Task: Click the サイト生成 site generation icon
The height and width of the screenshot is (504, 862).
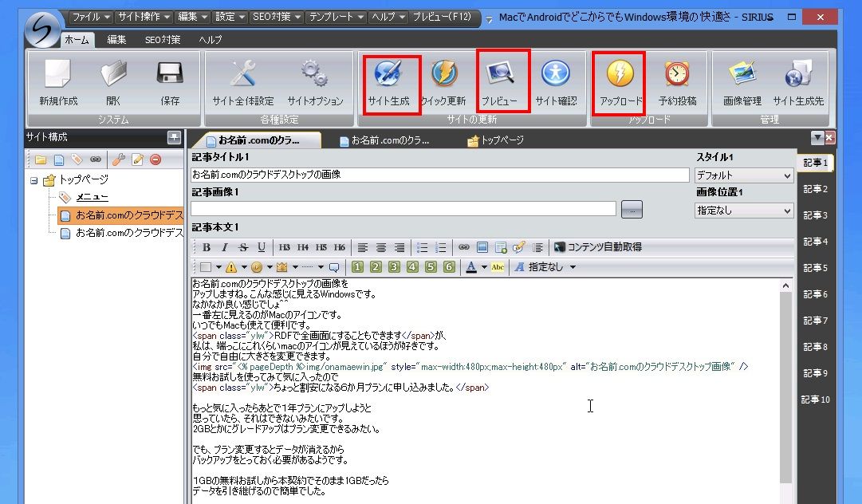Action: coord(388,84)
